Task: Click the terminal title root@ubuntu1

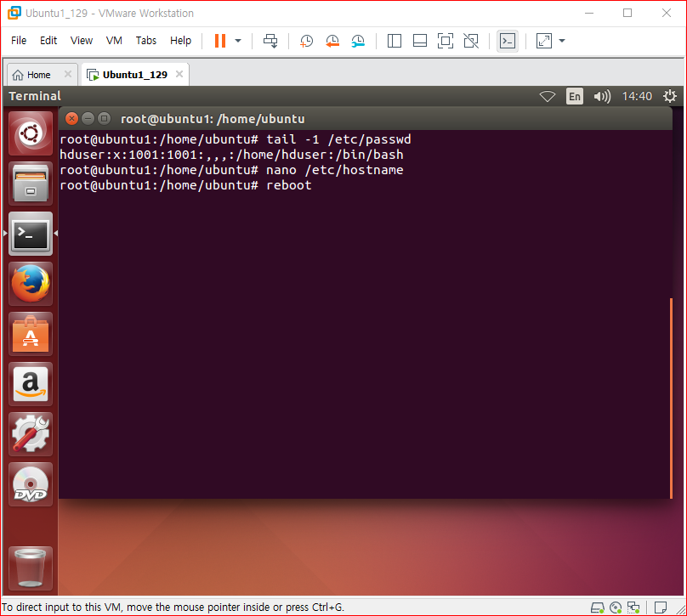Action: click(x=213, y=119)
